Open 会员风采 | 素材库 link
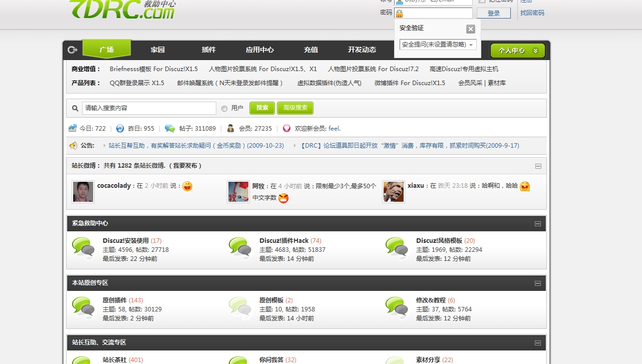Image resolution: width=642 pixels, height=364 pixels. (482, 83)
